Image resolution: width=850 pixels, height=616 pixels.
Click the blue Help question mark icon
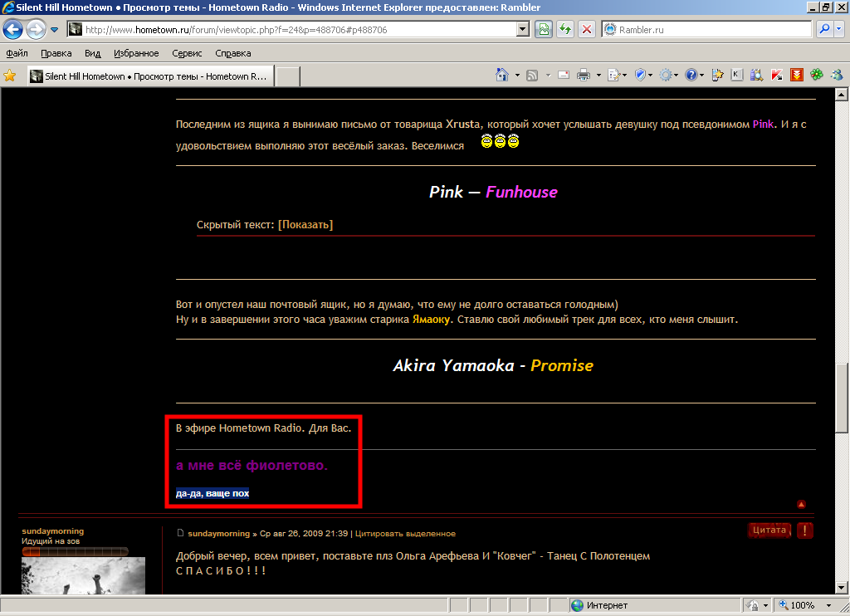pos(691,75)
